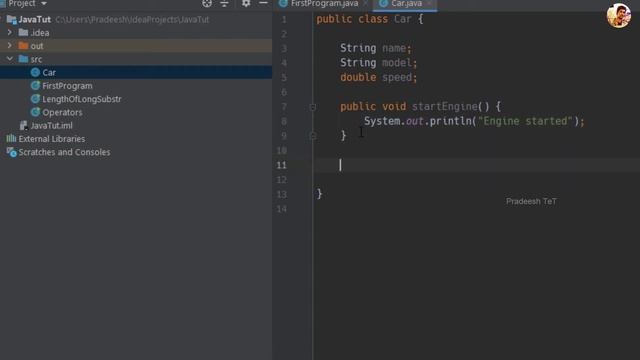The image size is (640, 360).
Task: Open the LengthOfLongSubstr class
Action: [82, 99]
